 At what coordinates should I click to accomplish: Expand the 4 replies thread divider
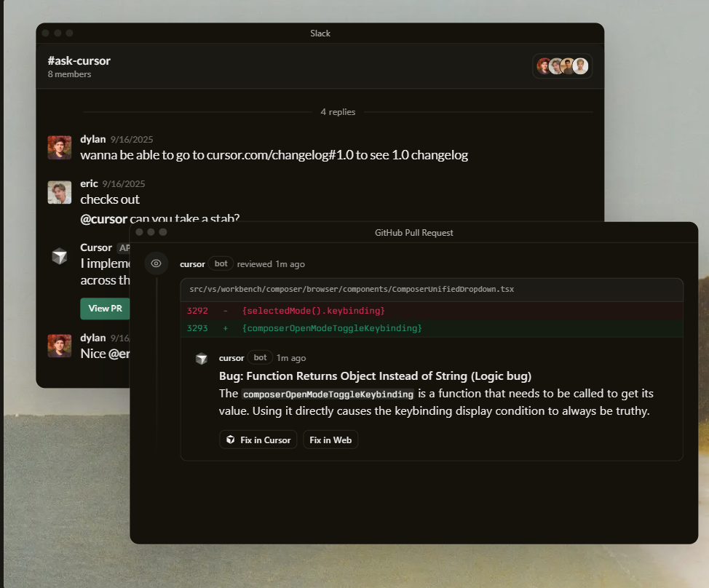click(x=338, y=112)
